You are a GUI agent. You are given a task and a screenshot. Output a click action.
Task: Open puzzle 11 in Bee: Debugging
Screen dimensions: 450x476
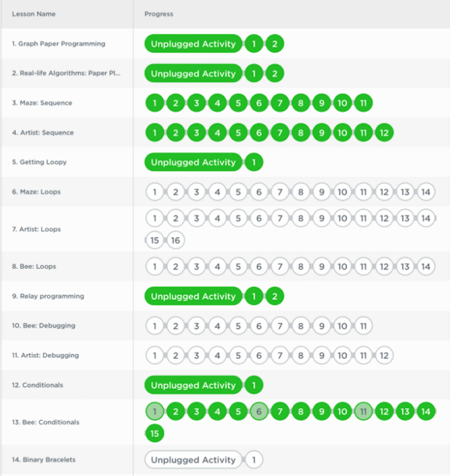click(363, 326)
